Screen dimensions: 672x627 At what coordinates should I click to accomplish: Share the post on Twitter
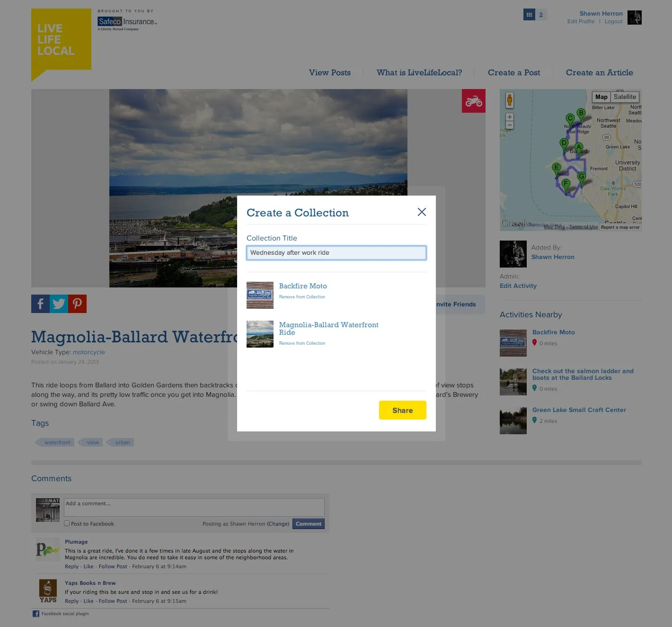pyautogui.click(x=59, y=304)
